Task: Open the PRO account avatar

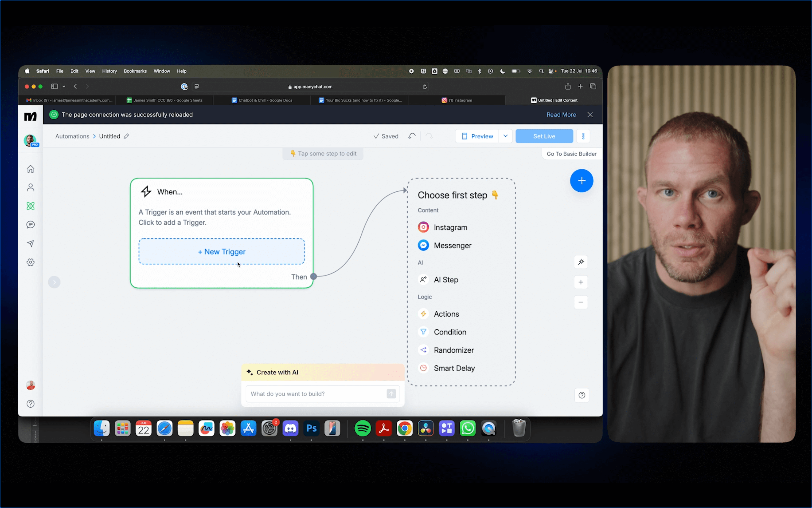Action: click(x=31, y=140)
